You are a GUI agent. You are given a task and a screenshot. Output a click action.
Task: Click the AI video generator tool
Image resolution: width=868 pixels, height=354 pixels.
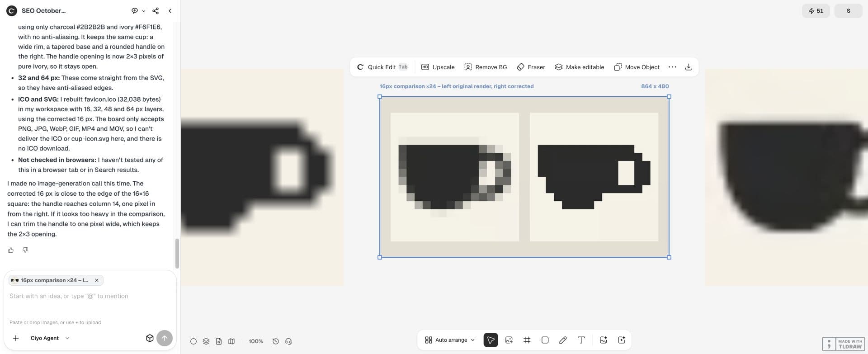[622, 340]
